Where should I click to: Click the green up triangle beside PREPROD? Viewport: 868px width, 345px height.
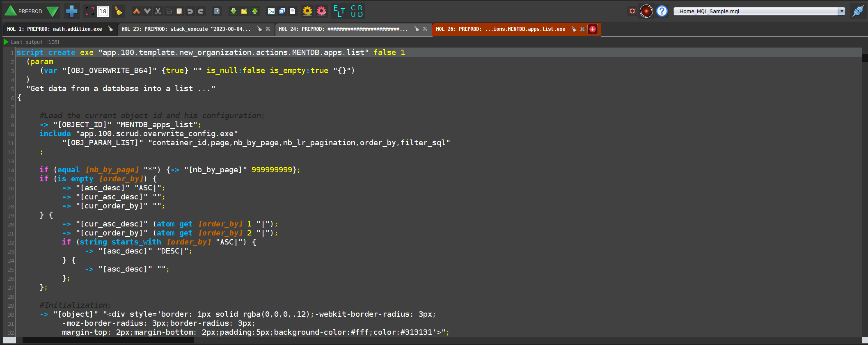click(x=10, y=11)
